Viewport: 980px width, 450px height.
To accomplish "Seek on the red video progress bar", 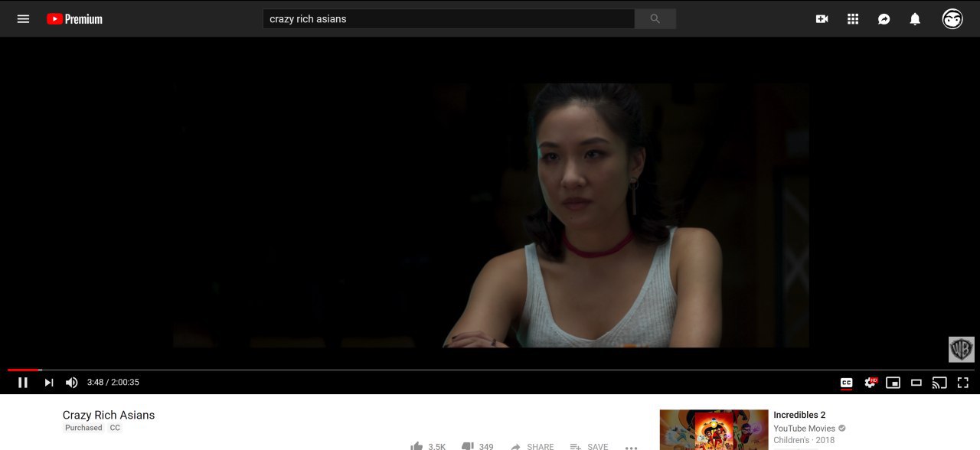I will coord(490,370).
